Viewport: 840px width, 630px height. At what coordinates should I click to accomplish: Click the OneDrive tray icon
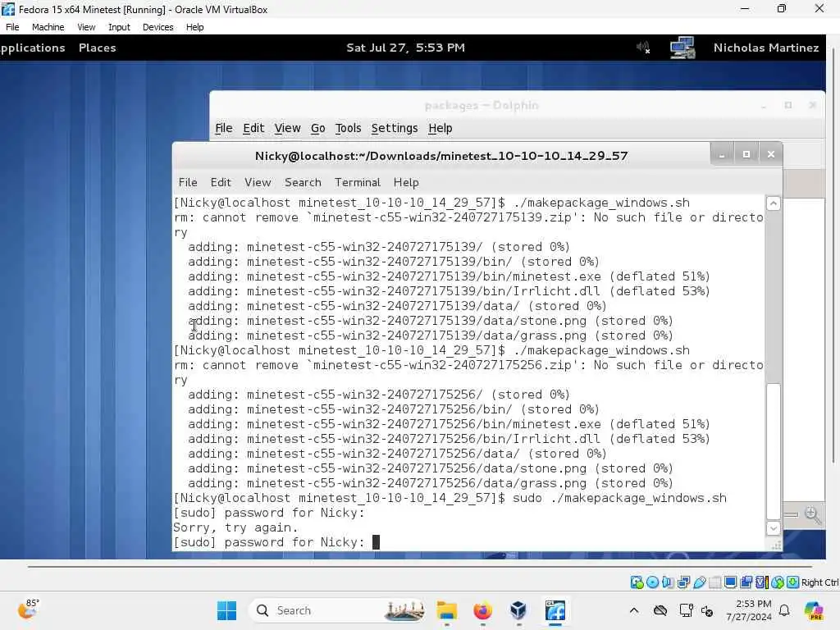pyautogui.click(x=660, y=610)
